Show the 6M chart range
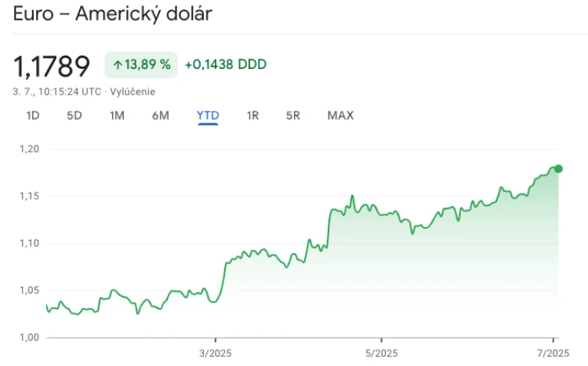 click(x=161, y=115)
